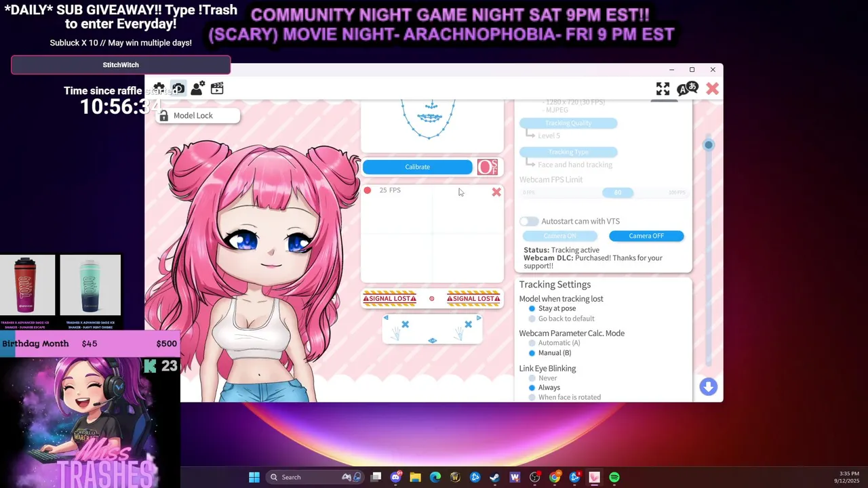868x488 pixels.
Task: Click the left hand skeleton icon
Action: [395, 333]
